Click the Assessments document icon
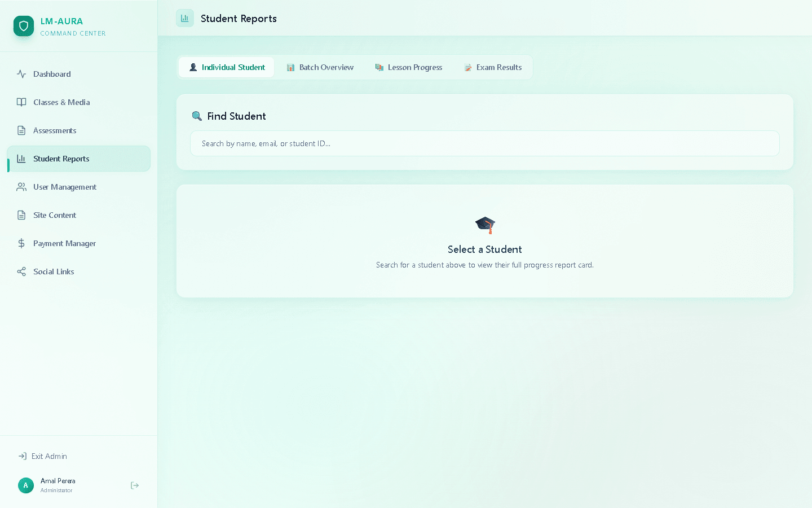812x508 pixels. pyautogui.click(x=21, y=130)
